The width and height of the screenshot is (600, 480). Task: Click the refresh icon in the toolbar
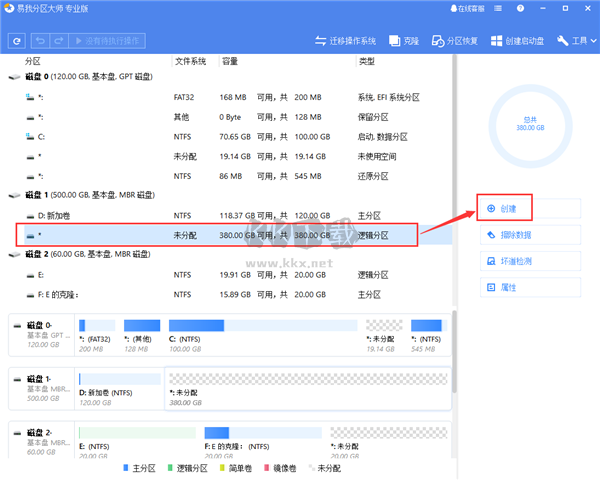(x=17, y=41)
